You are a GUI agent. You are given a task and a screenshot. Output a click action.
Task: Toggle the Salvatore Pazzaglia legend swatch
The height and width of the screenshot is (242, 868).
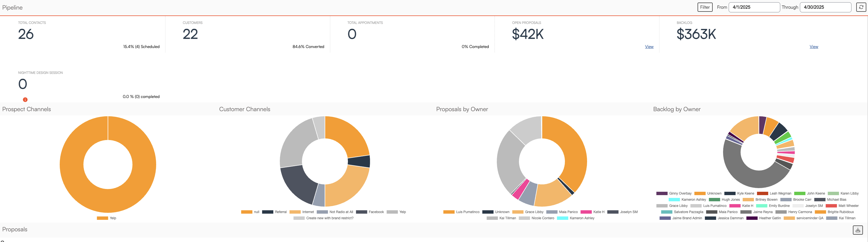pos(667,212)
